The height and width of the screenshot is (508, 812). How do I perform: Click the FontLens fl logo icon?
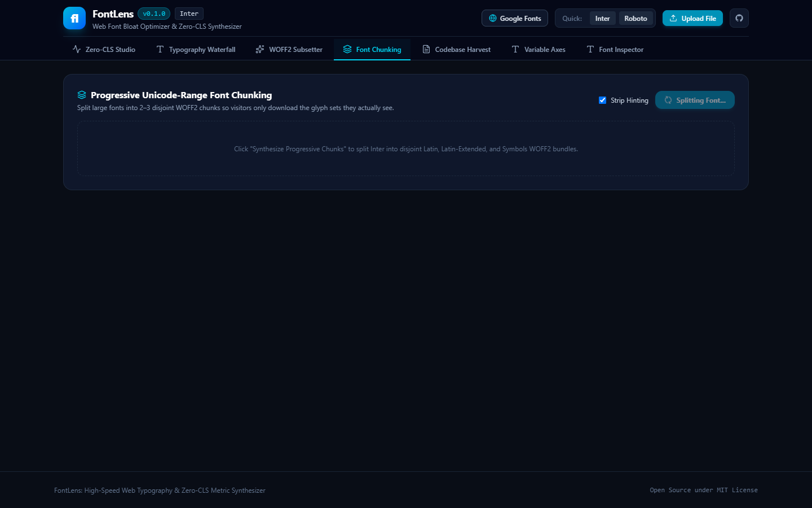point(74,18)
